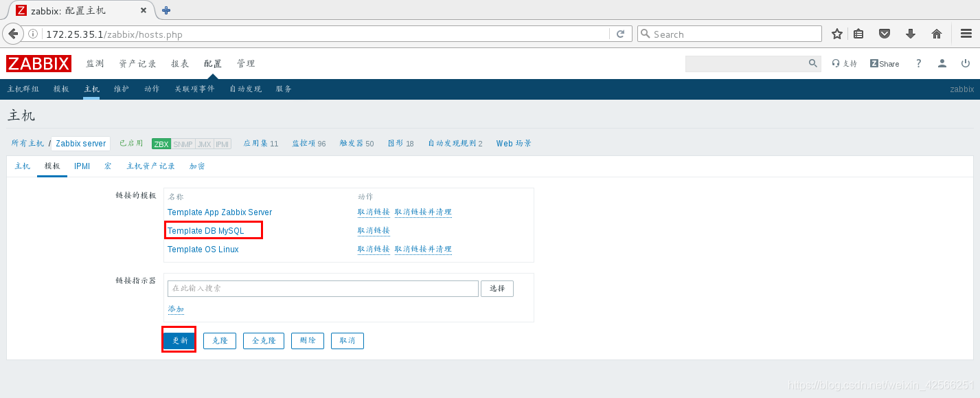980x398 pixels.
Task: Go to 自动发现 submenu
Action: [245, 89]
